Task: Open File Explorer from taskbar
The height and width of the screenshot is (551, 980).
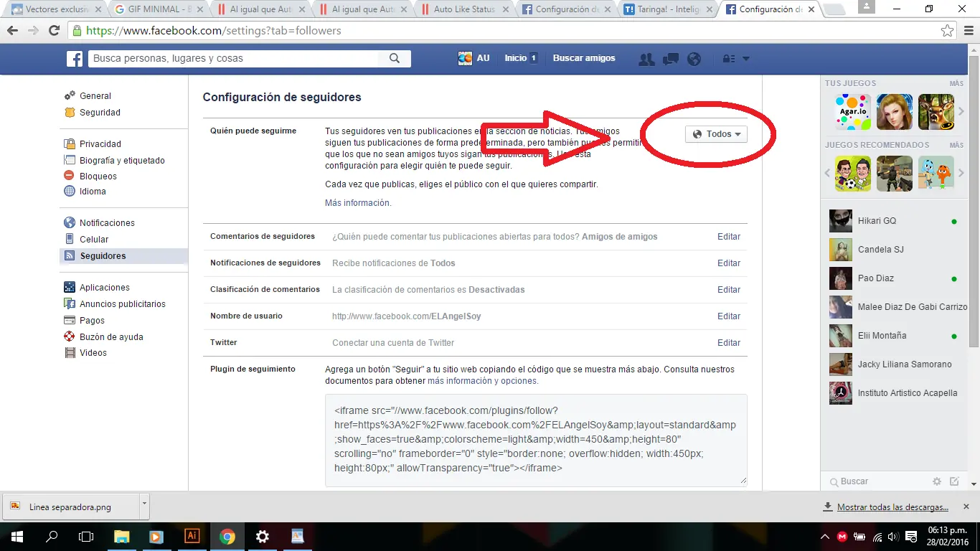Action: coord(121,536)
